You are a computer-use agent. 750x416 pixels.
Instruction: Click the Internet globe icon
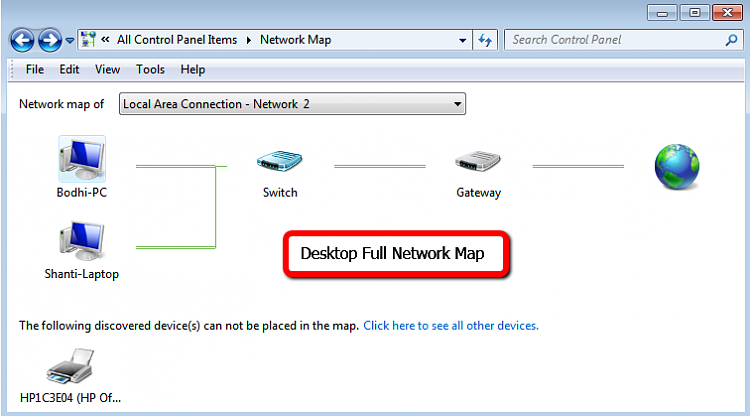677,166
